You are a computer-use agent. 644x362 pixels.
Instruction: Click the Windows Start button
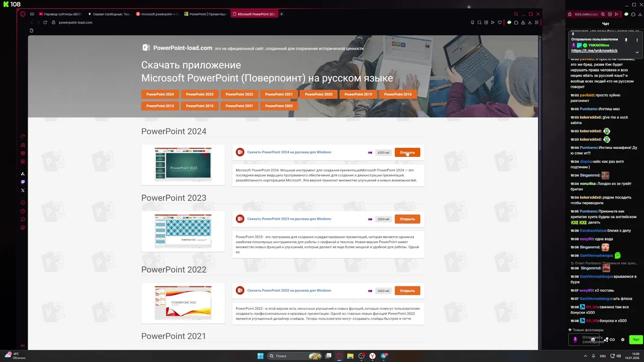click(x=260, y=356)
